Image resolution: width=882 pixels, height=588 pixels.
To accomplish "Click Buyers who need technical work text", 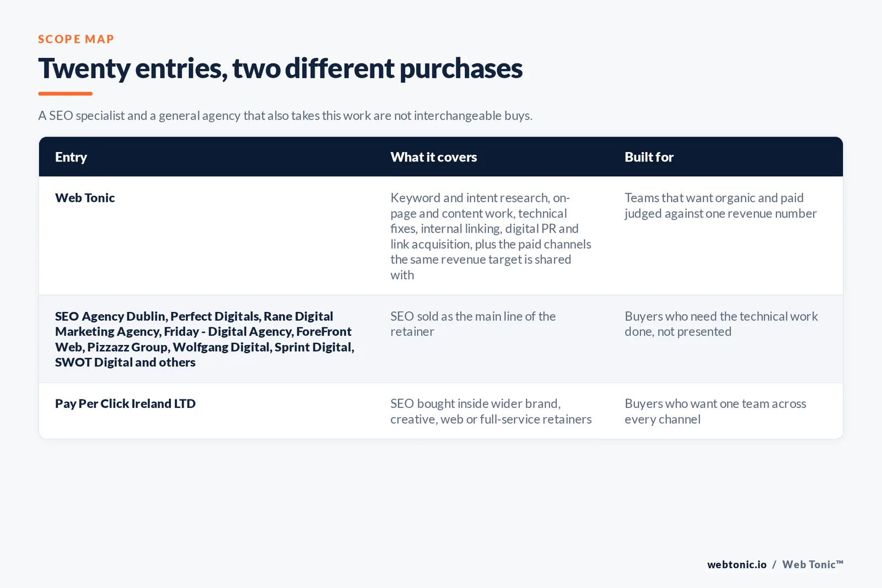I will click(721, 324).
